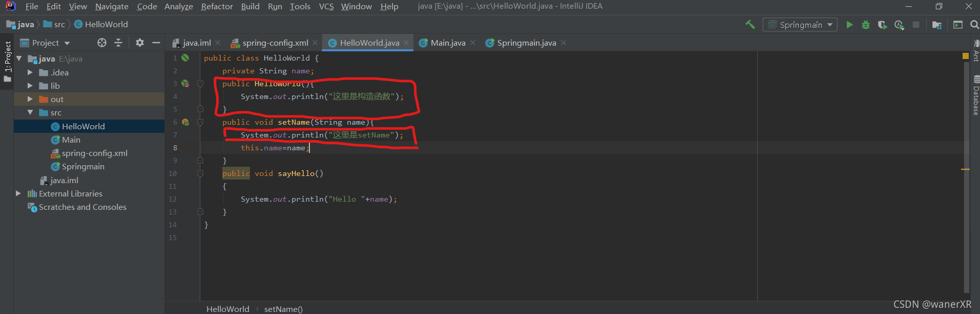
Task: Open the Refactor menu
Action: click(217, 6)
